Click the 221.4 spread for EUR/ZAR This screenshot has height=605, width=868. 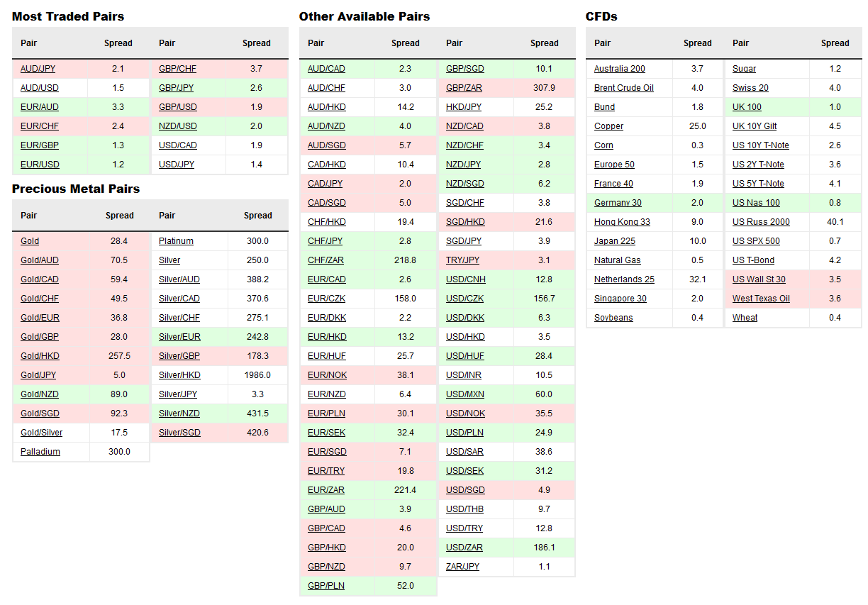pos(405,490)
